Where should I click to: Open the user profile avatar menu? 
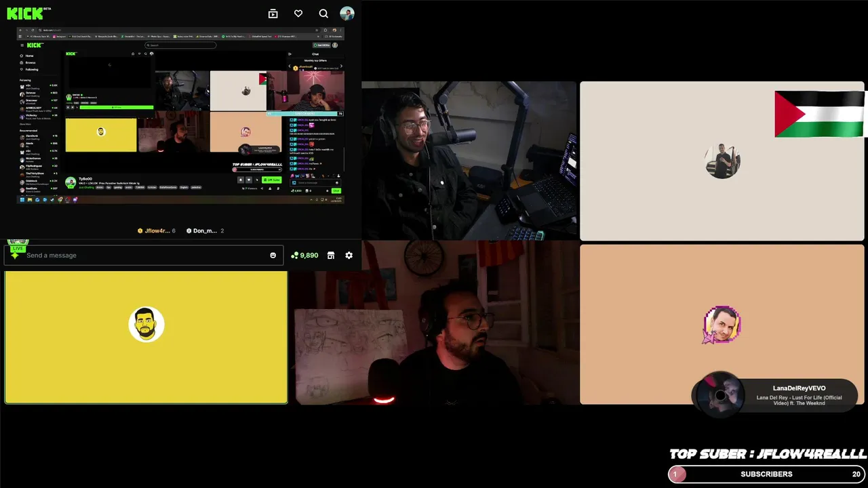[x=347, y=14]
